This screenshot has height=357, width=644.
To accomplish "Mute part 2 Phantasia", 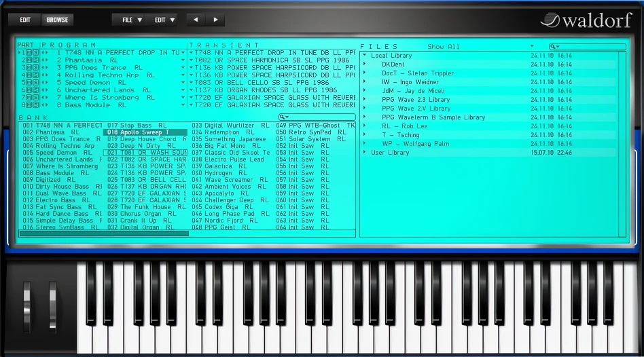I will point(29,60).
